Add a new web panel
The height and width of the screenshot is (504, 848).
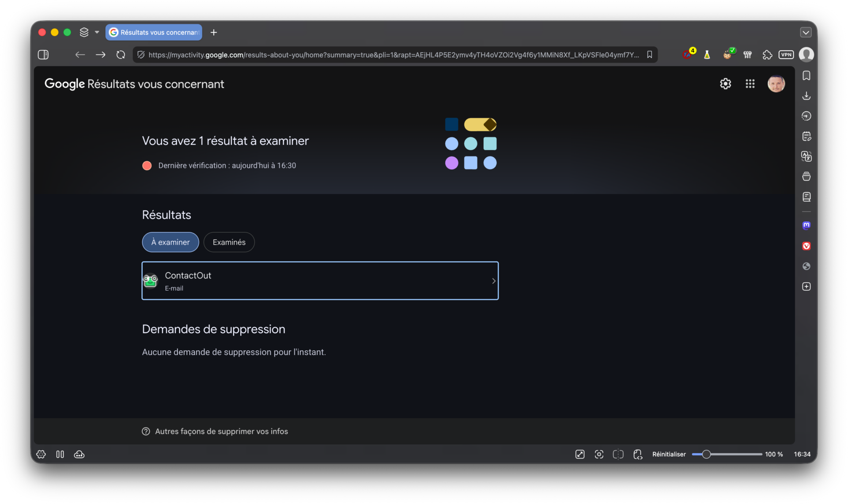coord(806,287)
